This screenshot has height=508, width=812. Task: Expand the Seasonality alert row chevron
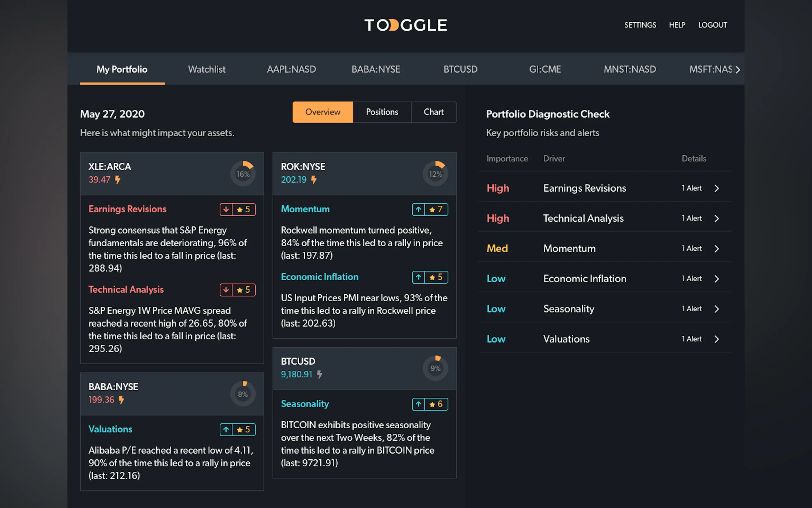(x=717, y=309)
